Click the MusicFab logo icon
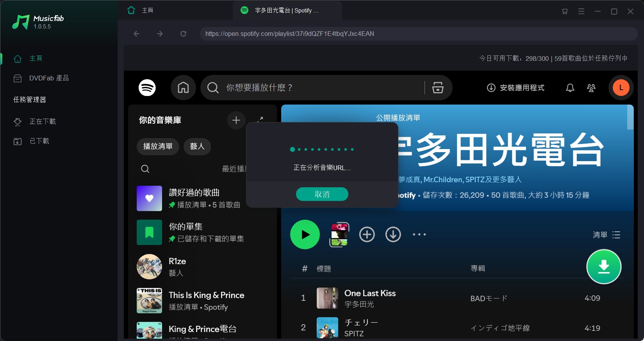 coord(21,22)
